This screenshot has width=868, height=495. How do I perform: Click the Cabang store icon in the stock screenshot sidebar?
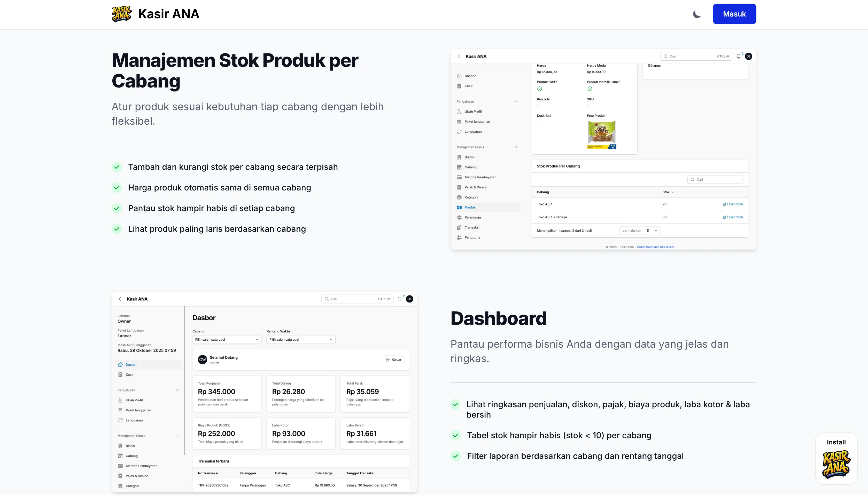click(x=459, y=167)
